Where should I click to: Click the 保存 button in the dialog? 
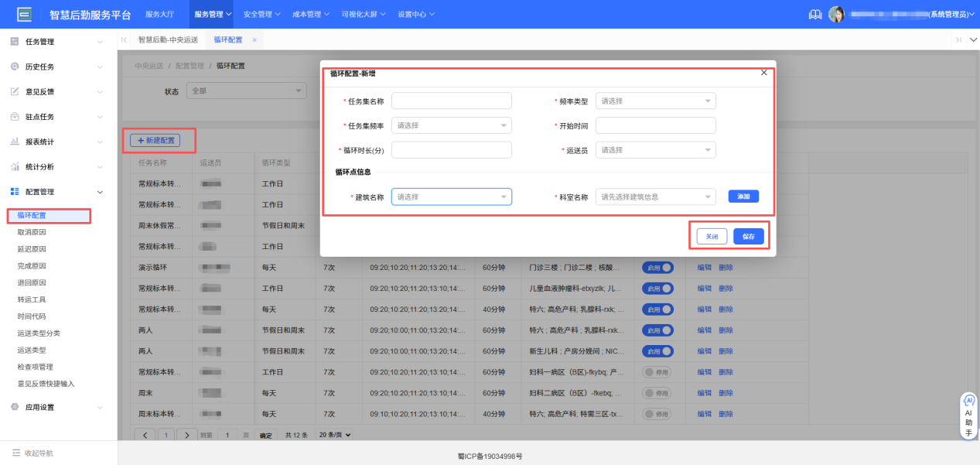click(x=748, y=235)
